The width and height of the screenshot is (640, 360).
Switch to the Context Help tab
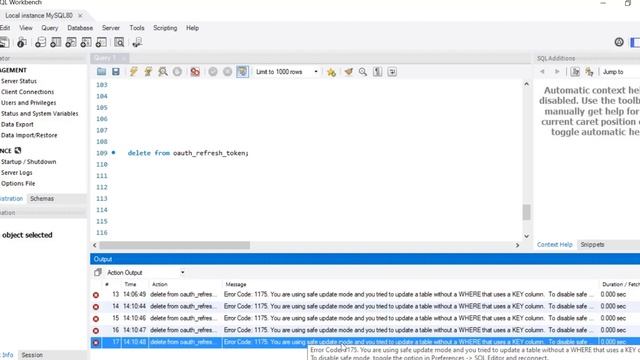(x=554, y=244)
